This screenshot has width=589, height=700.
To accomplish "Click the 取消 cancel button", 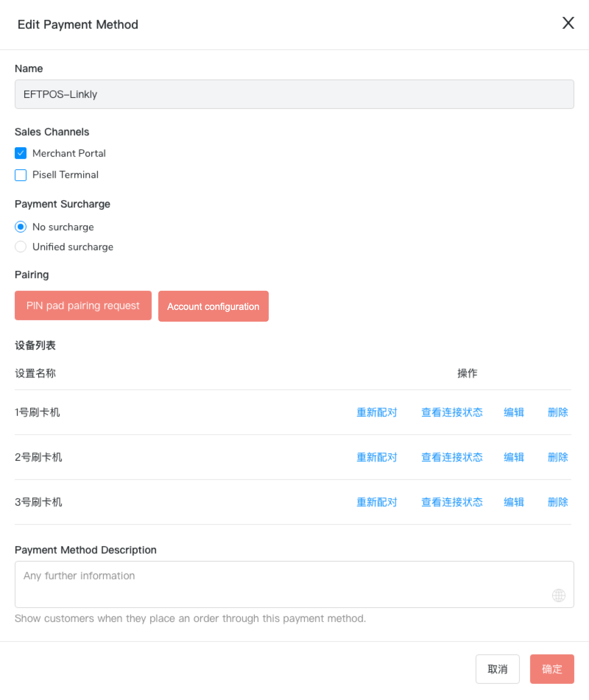I will click(498, 669).
